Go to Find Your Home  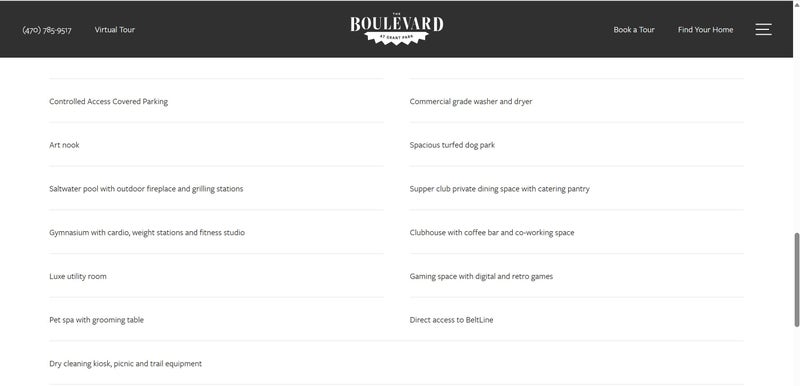[706, 30]
